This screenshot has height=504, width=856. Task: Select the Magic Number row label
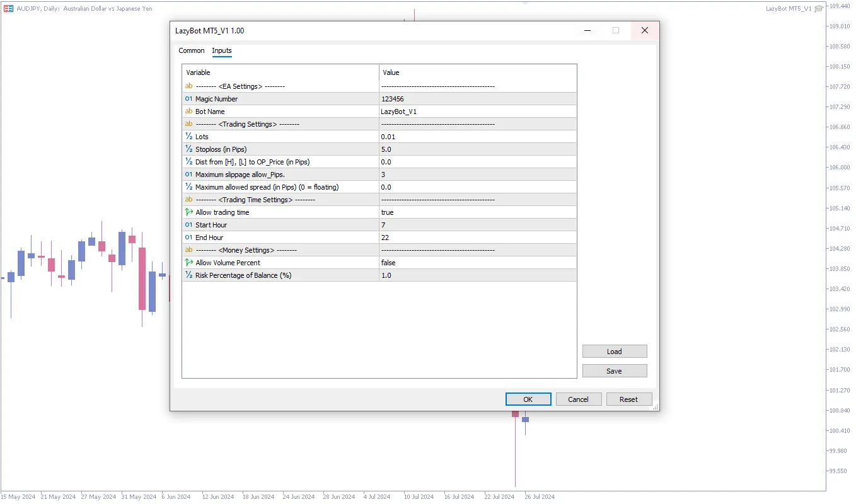(217, 99)
